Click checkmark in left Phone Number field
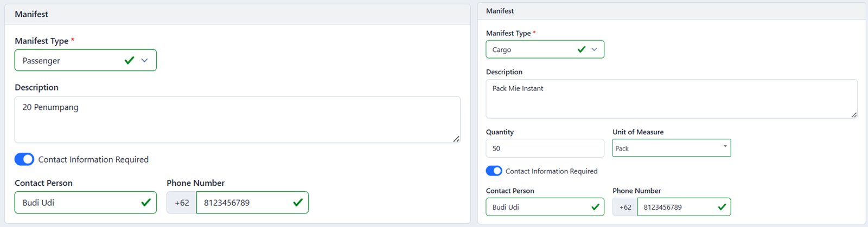Screen dimensions: 868x227 (298, 203)
